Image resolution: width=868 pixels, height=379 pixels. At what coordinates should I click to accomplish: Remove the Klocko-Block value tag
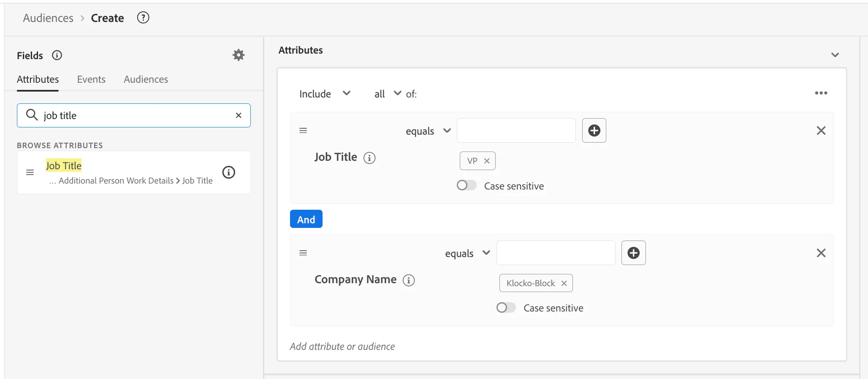[x=564, y=283]
